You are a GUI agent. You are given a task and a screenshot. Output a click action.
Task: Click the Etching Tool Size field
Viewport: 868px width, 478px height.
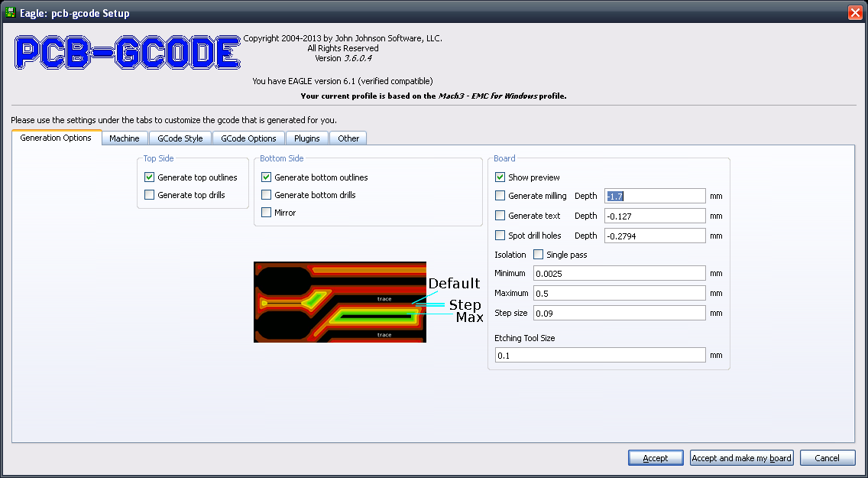599,356
